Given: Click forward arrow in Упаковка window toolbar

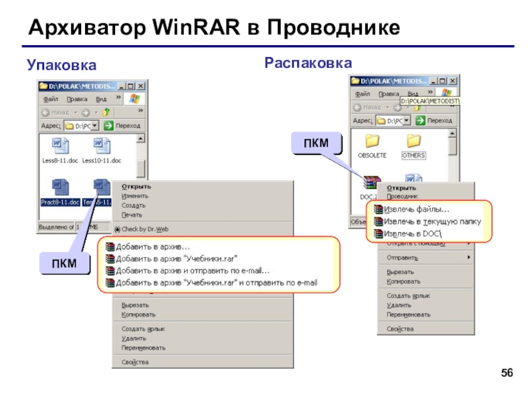Looking at the screenshot, I should click(x=86, y=112).
